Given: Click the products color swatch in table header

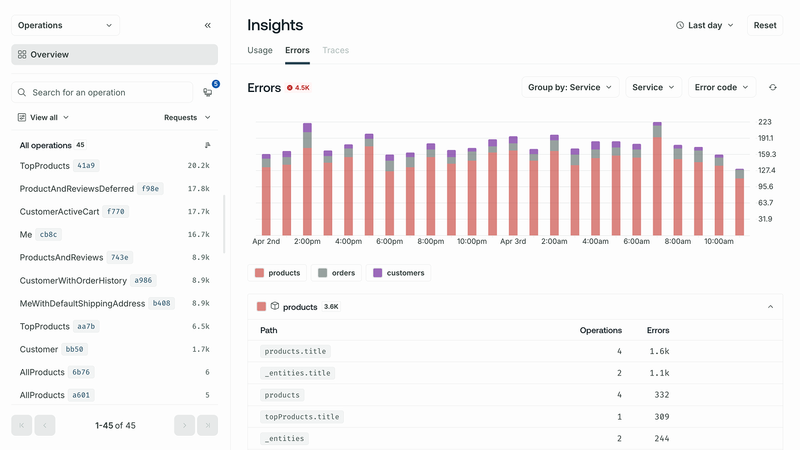Looking at the screenshot, I should click(x=262, y=307).
